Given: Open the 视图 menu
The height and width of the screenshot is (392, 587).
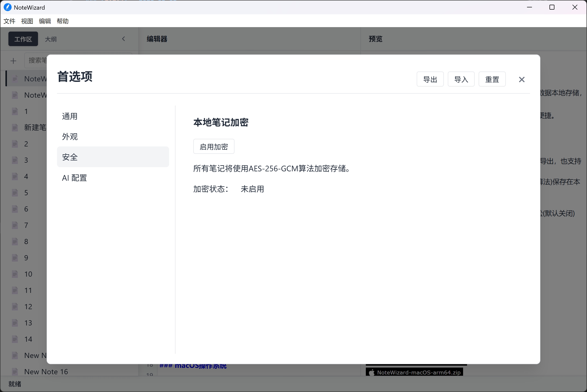Looking at the screenshot, I should pyautogui.click(x=27, y=21).
